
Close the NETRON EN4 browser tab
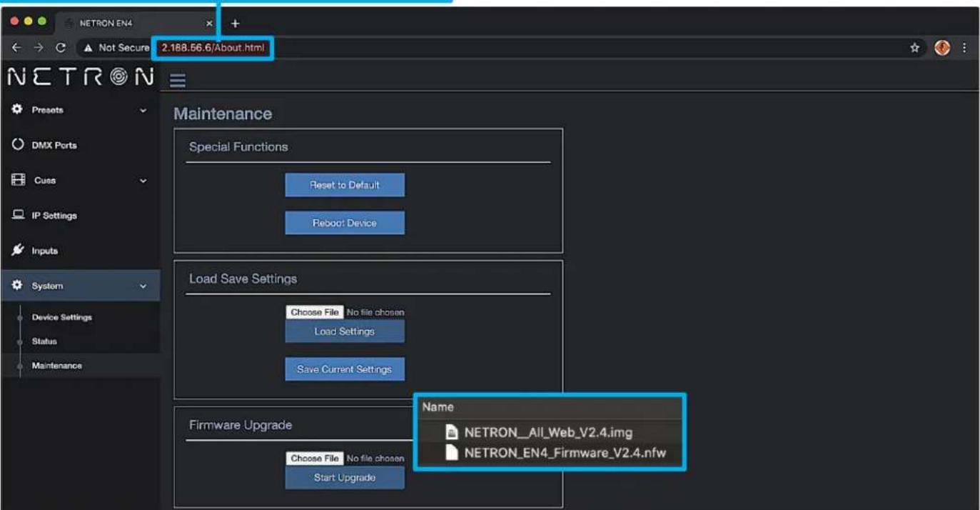click(x=210, y=24)
